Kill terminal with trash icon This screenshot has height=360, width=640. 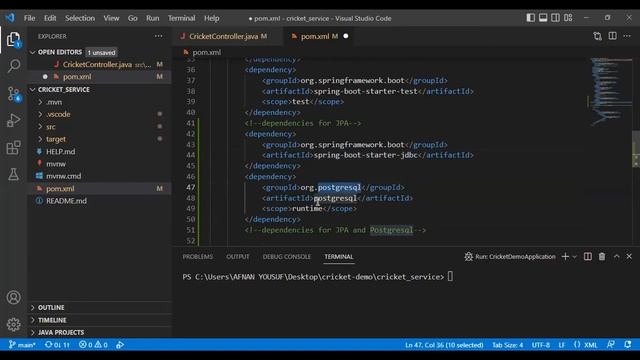602,256
